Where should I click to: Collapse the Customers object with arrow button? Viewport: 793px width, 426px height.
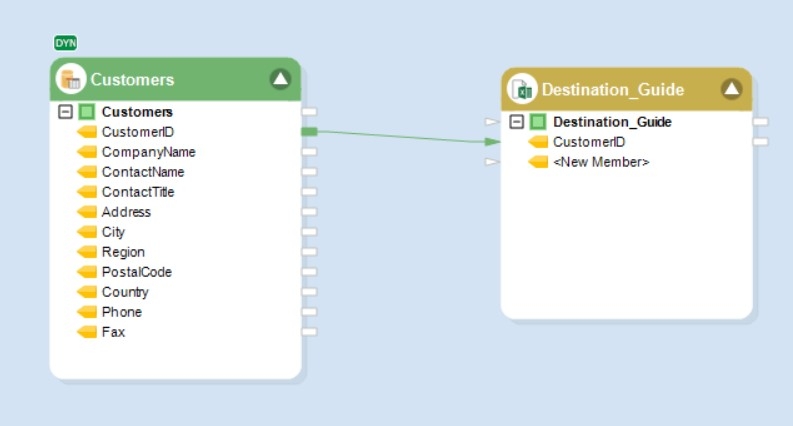[x=280, y=79]
